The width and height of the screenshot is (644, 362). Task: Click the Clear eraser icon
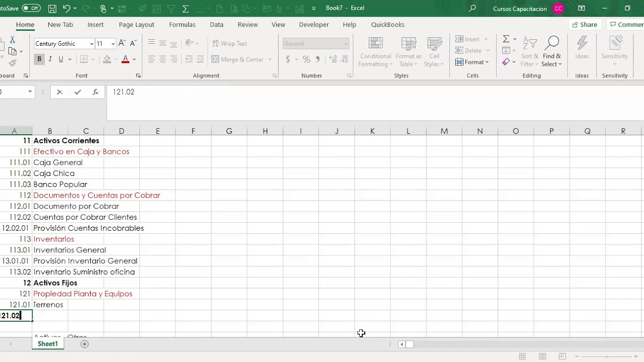point(506,62)
